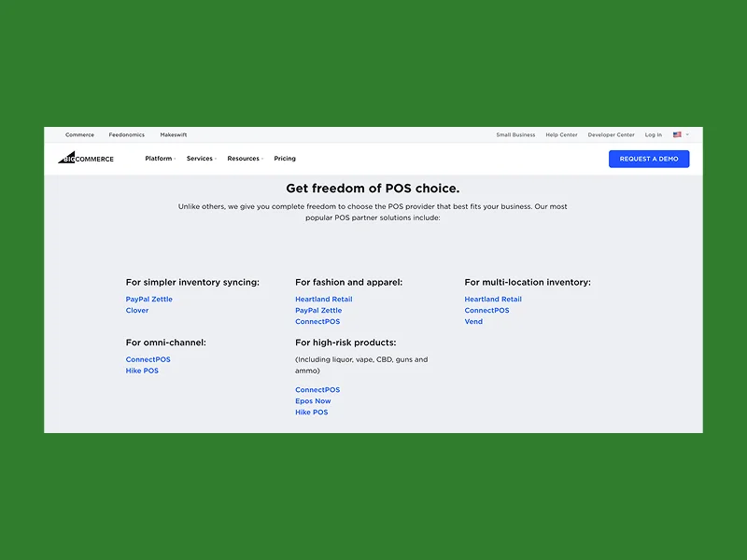Click the Vend link under multi-location inventory
Screen dimensions: 747x560
(473, 322)
